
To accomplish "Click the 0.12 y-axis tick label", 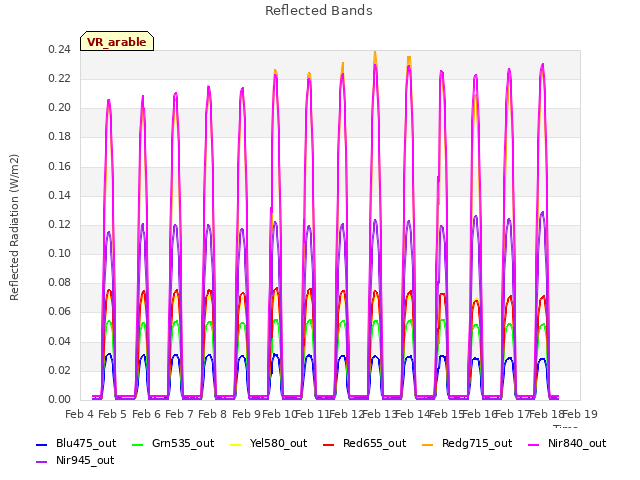I will 60,224.
